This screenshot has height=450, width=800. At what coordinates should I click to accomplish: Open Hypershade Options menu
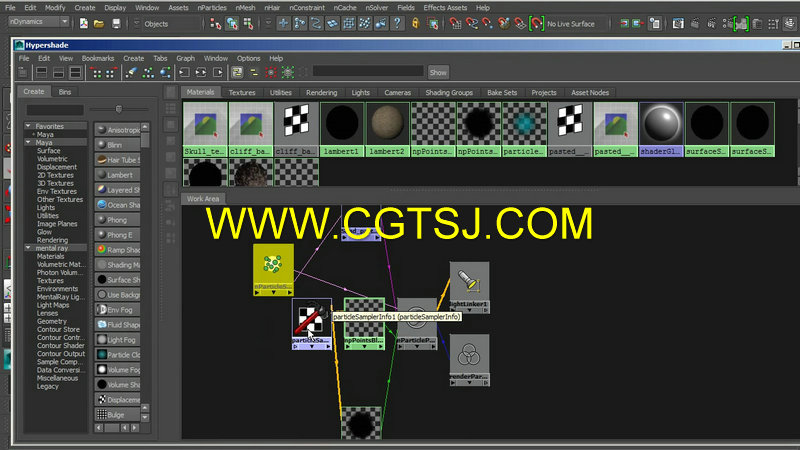tap(248, 58)
